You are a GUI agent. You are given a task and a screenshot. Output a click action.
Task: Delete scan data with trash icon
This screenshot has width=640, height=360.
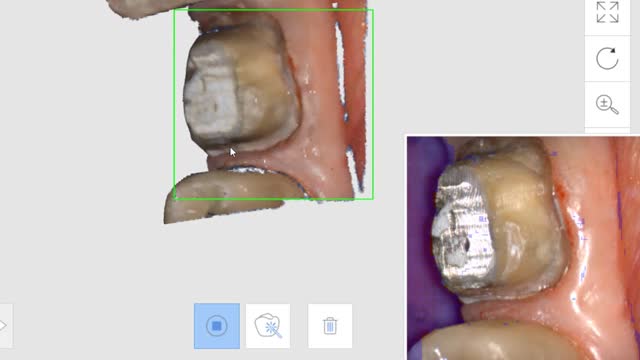click(x=330, y=326)
